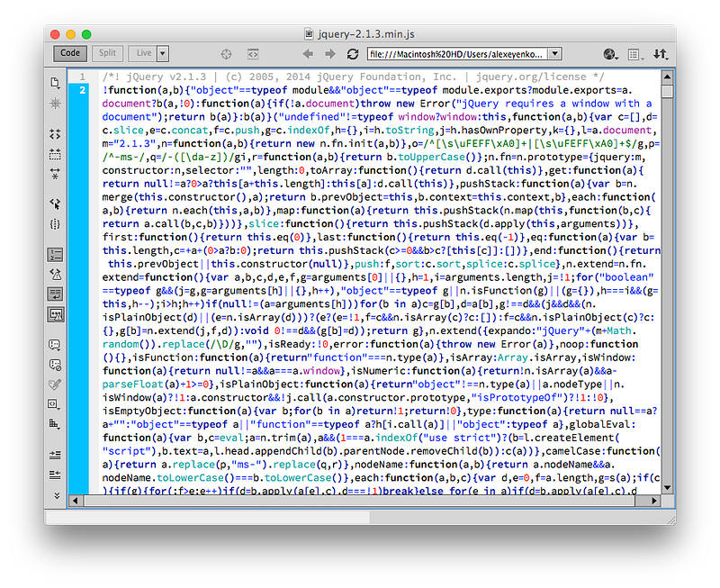Click the vertical scrollbar thumb
Viewport: 720px width, 588px height.
pos(667,91)
